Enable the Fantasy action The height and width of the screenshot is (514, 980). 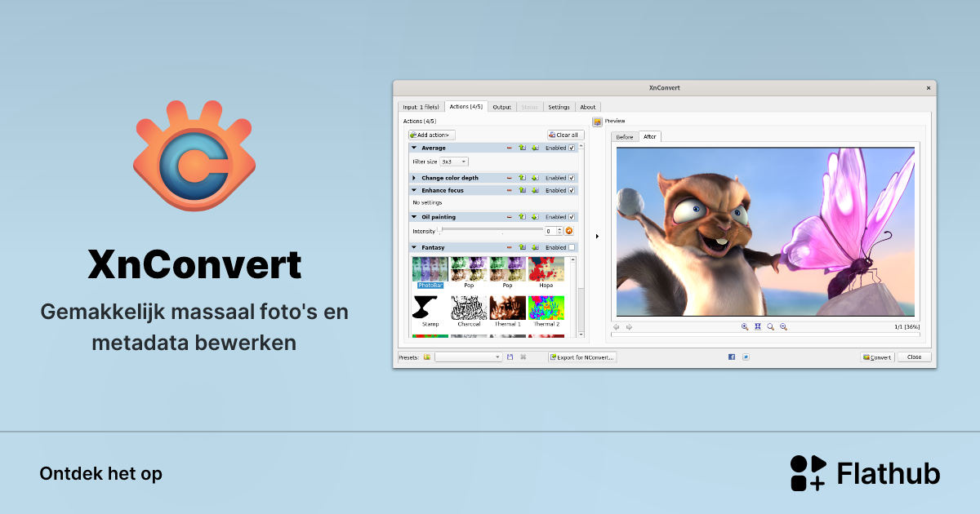pos(572,246)
